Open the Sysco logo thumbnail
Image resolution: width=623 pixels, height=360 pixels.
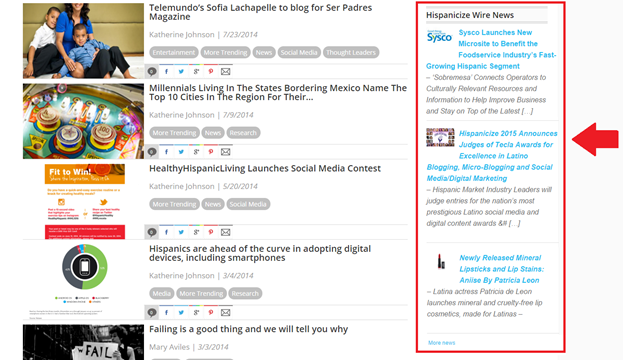[x=439, y=37]
